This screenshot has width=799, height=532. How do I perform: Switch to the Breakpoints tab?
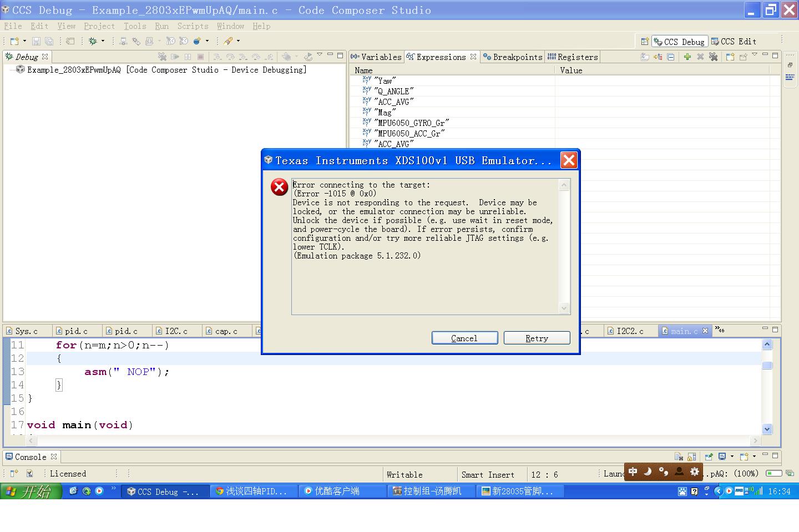[x=513, y=57]
